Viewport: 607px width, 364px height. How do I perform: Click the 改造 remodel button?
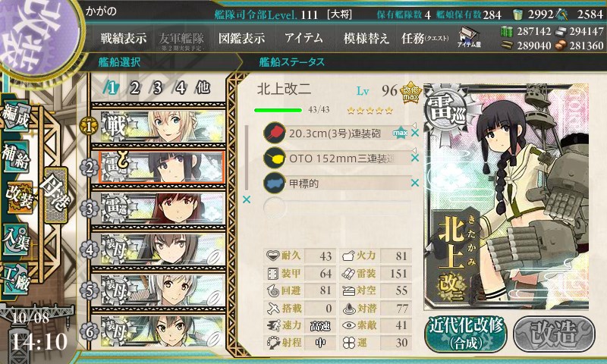tap(554, 334)
